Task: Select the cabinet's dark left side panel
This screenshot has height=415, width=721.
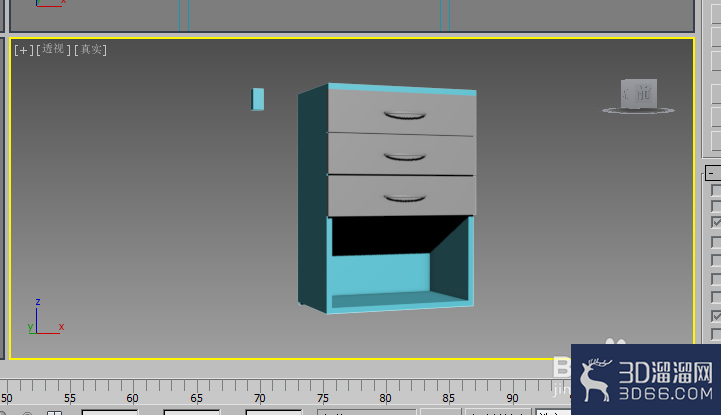Action: click(313, 198)
